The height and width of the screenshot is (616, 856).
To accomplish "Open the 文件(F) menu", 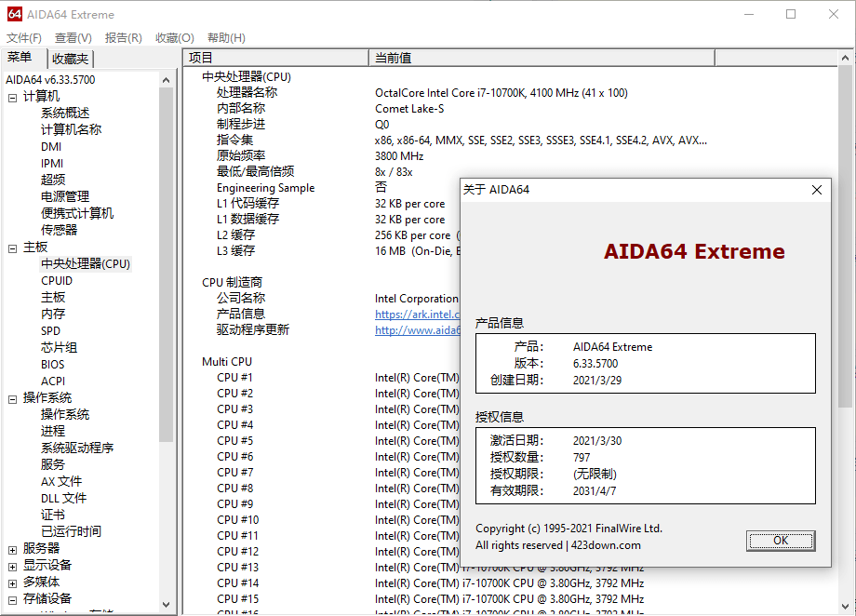I will pos(24,38).
